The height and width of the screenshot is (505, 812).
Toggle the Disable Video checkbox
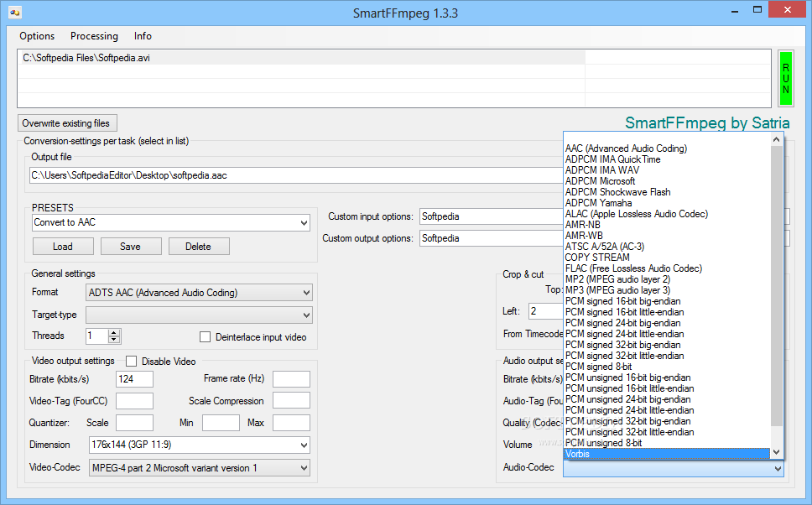point(132,361)
